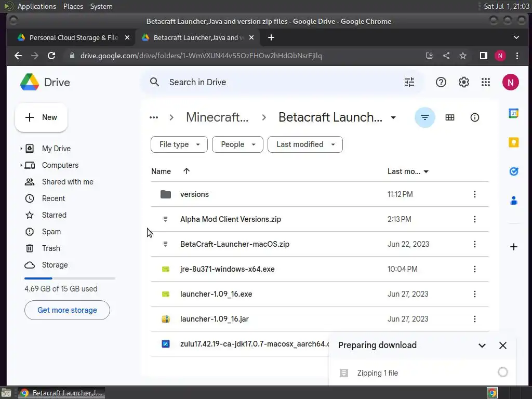
Task: Share this page icon in address bar
Action: (x=446, y=56)
